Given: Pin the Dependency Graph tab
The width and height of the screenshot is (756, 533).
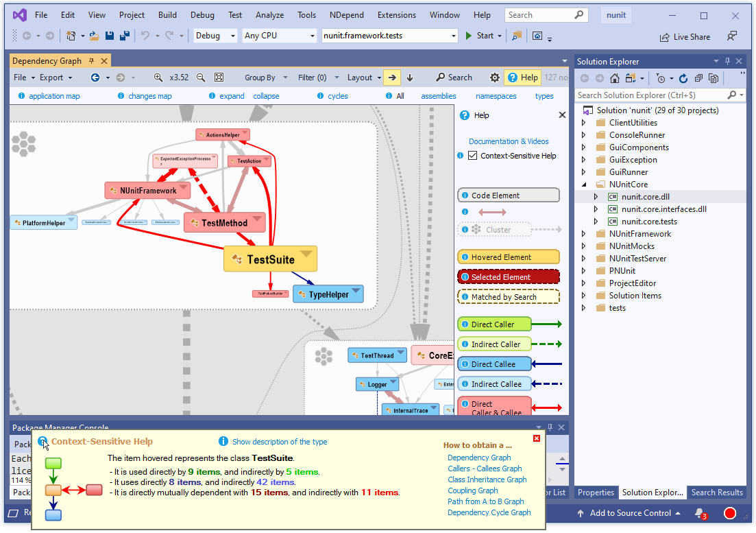Looking at the screenshot, I should click(x=92, y=61).
